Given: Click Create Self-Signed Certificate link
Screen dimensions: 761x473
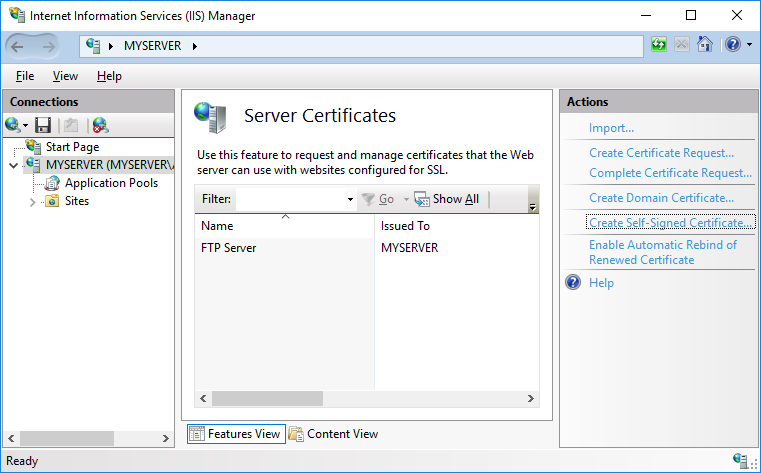Looking at the screenshot, I should pos(667,223).
